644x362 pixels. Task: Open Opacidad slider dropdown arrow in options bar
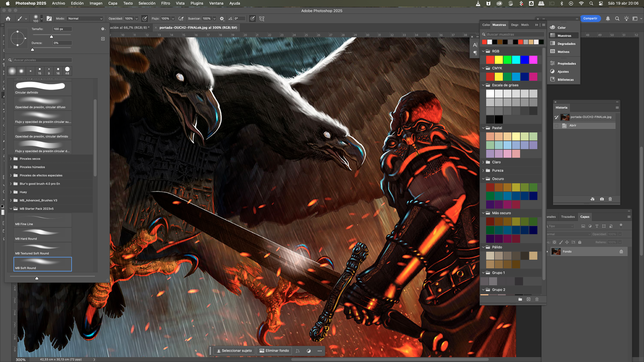point(137,19)
